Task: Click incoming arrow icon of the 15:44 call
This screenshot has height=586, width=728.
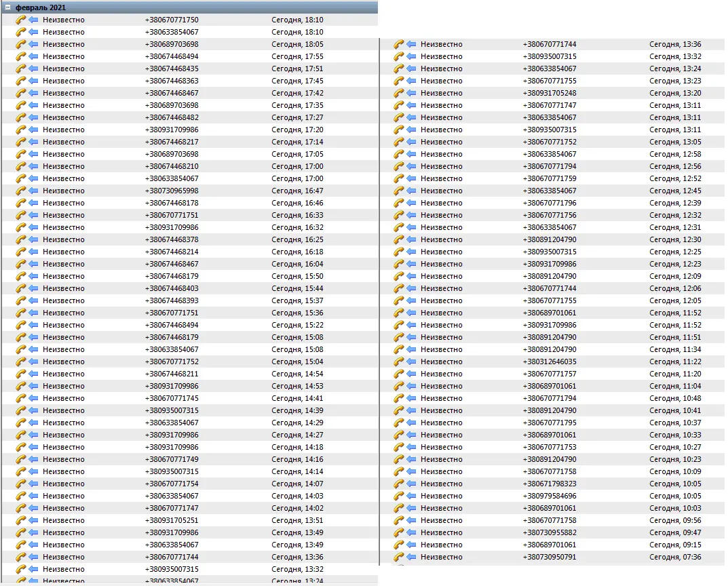Action: [33, 288]
